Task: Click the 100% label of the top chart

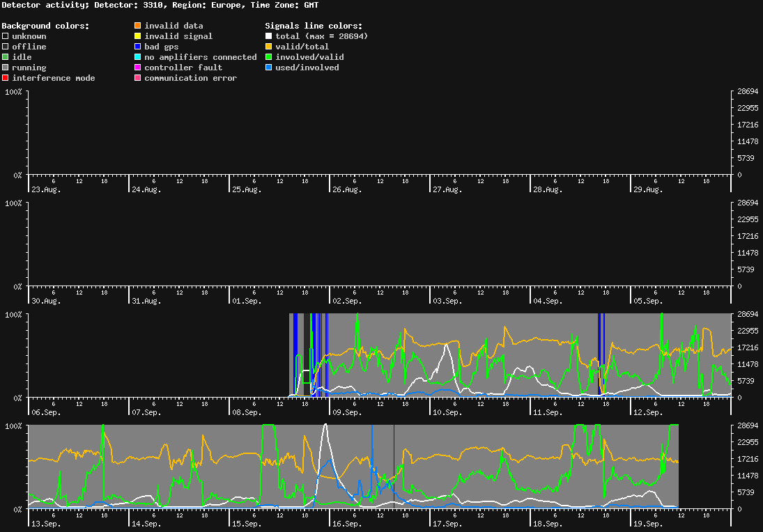Action: (x=14, y=92)
